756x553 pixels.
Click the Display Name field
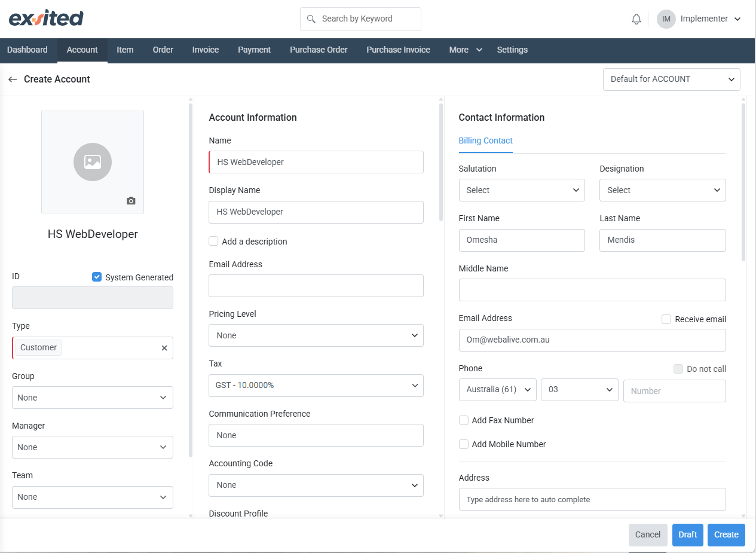click(x=316, y=212)
